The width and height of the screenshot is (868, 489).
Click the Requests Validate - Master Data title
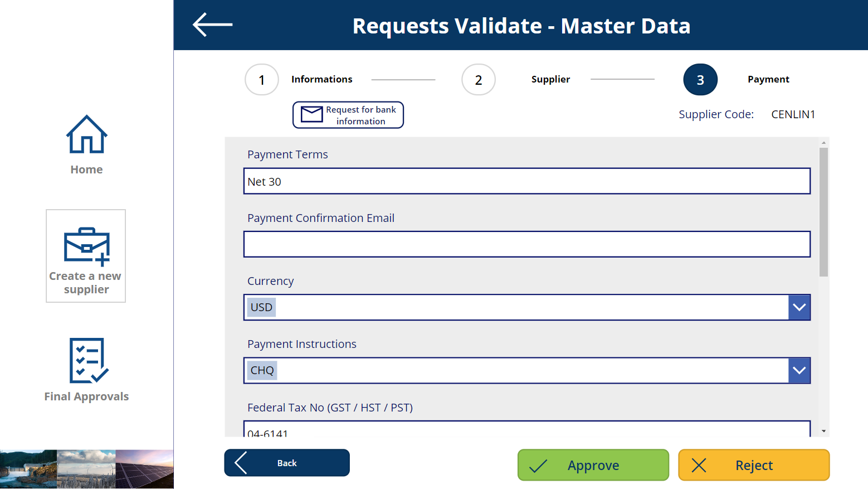[521, 26]
